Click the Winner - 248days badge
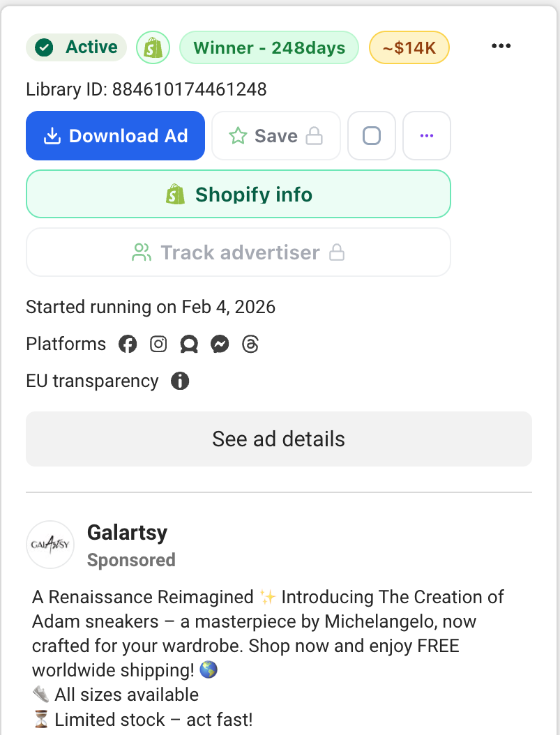Viewport: 560px width, 735px height. 269,47
